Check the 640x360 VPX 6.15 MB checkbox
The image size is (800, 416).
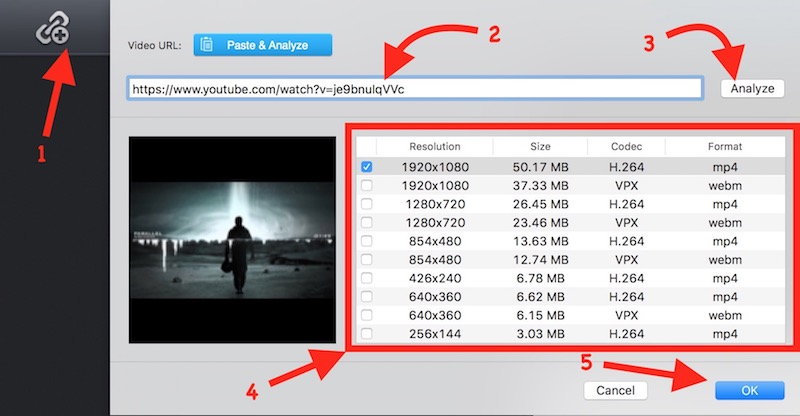click(x=367, y=315)
